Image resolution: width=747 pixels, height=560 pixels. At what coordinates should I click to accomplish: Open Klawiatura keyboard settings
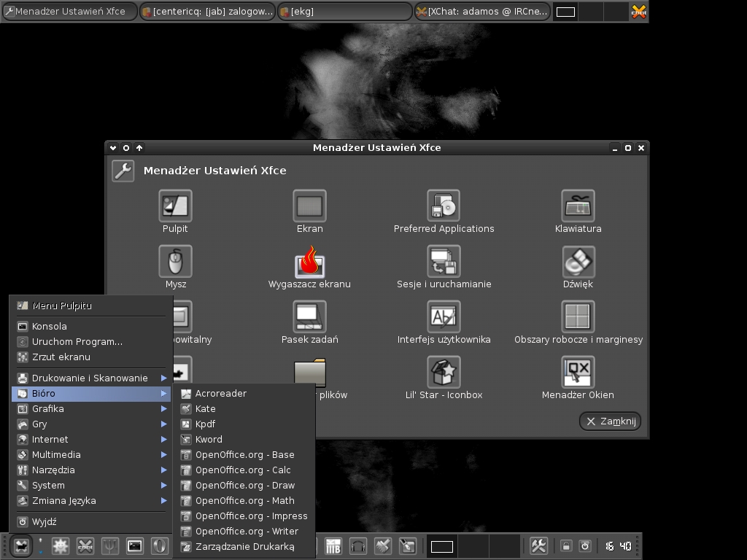pos(578,206)
